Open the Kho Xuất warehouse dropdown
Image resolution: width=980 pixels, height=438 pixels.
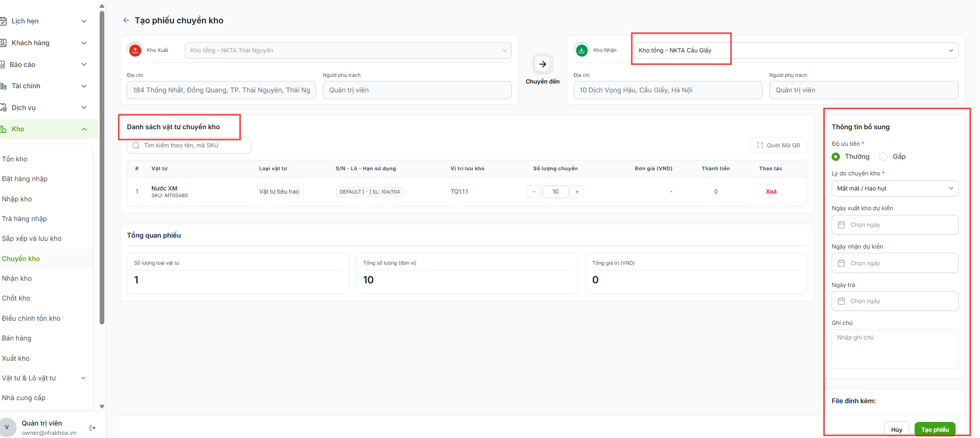pyautogui.click(x=348, y=50)
